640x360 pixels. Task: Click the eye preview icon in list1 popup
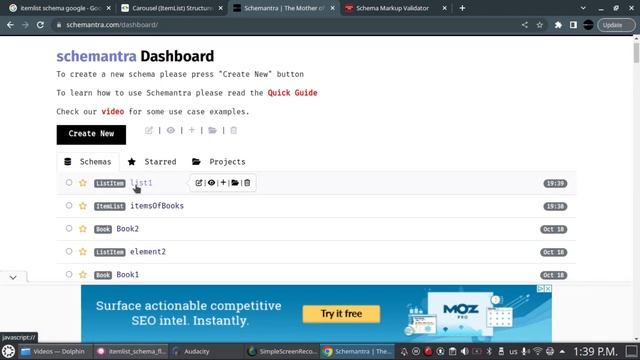(211, 183)
